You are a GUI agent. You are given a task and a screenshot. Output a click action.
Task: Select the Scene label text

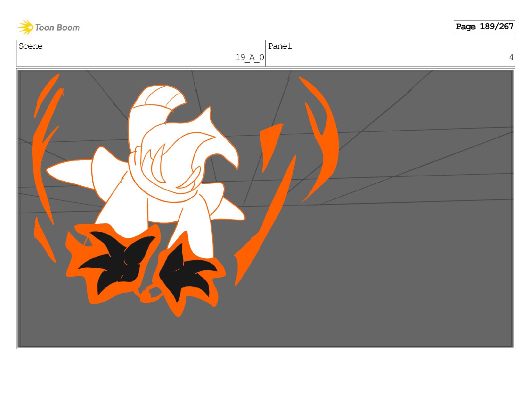[x=31, y=46]
